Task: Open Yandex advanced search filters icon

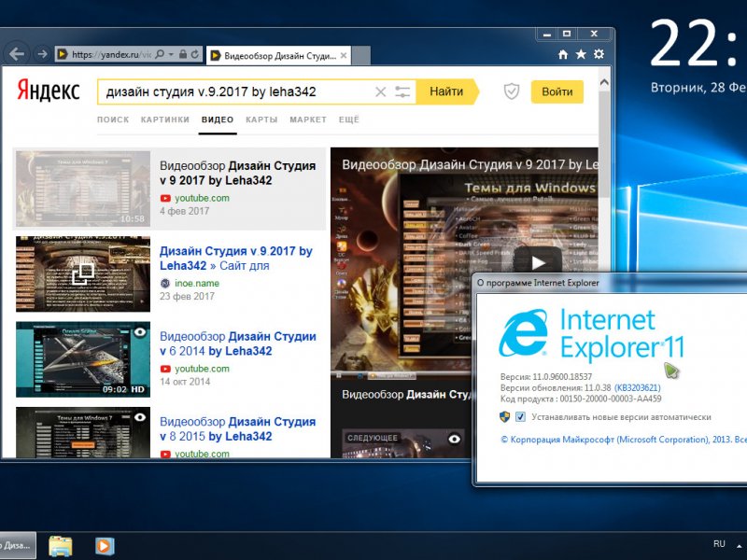Action: click(403, 91)
